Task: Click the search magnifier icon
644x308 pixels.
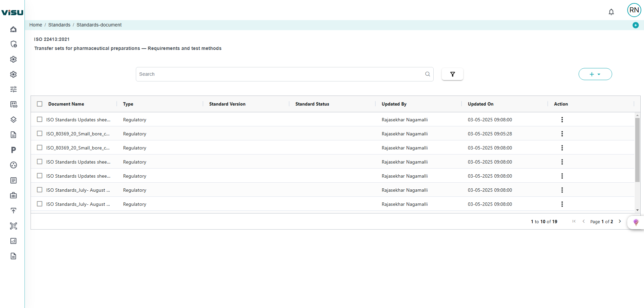Action: [x=427, y=74]
